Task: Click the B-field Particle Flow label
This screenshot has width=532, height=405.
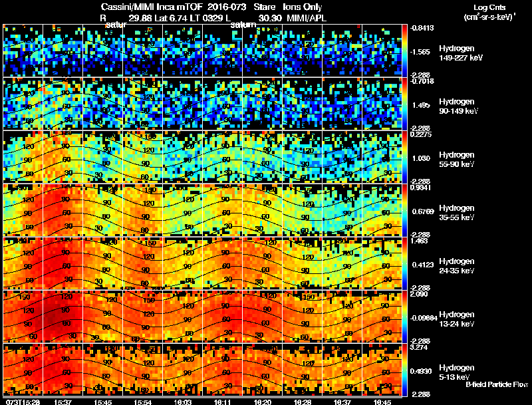Action: (x=497, y=384)
